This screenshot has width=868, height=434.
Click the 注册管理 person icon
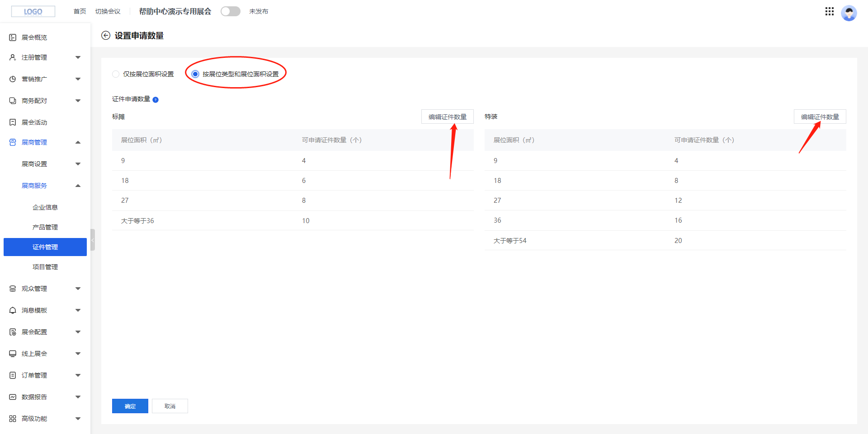pos(13,57)
